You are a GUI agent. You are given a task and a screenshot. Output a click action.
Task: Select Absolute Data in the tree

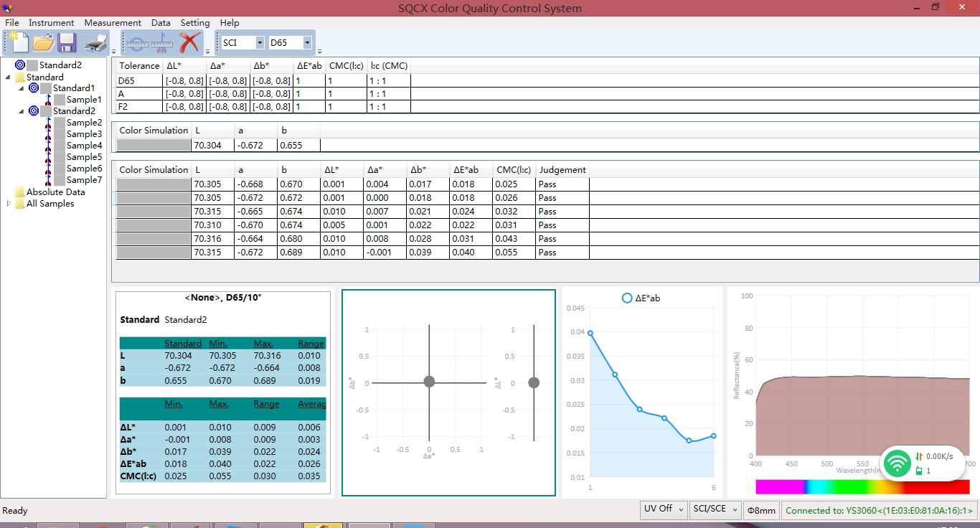pyautogui.click(x=55, y=192)
